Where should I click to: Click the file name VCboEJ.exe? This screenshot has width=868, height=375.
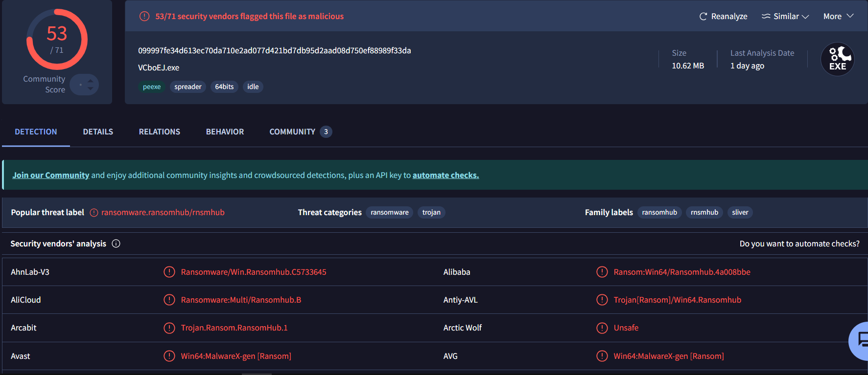pyautogui.click(x=159, y=68)
